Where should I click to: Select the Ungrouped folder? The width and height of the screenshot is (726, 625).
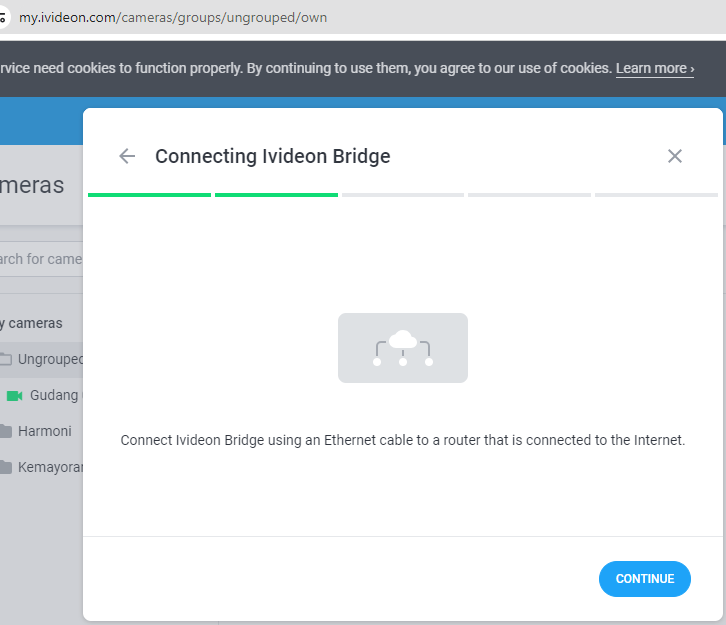coord(42,359)
